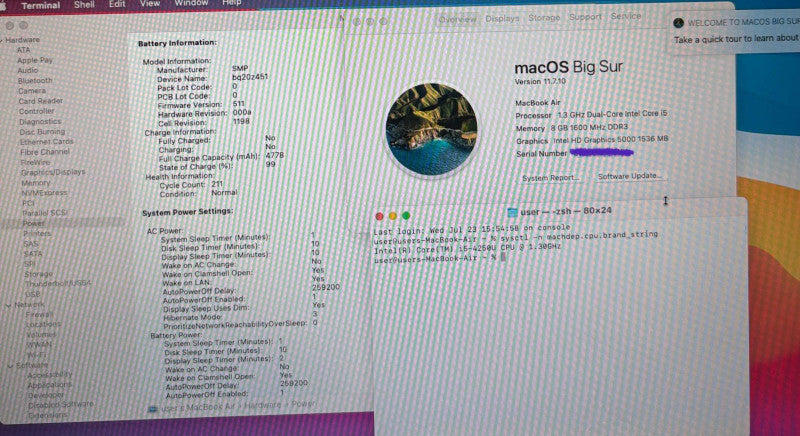Screen dimensions: 800x436
Task: Select Parallel SCSI in the sidebar
Action: click(45, 213)
